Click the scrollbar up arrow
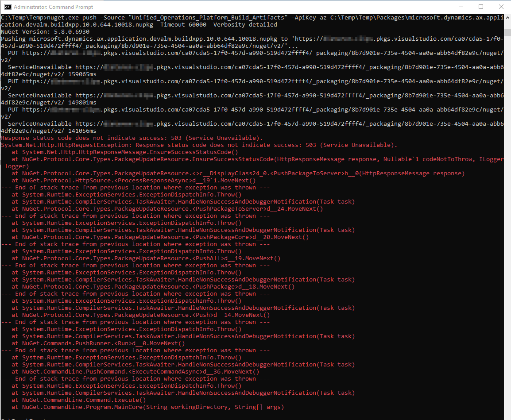511x420 pixels. point(507,18)
